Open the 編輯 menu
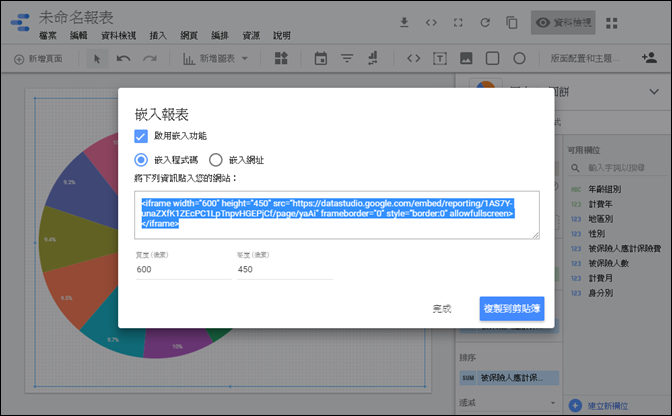672x416 pixels. (x=78, y=36)
